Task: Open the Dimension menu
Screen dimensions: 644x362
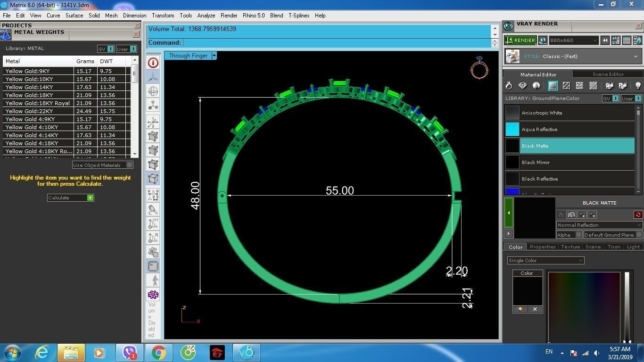Action: click(x=134, y=16)
